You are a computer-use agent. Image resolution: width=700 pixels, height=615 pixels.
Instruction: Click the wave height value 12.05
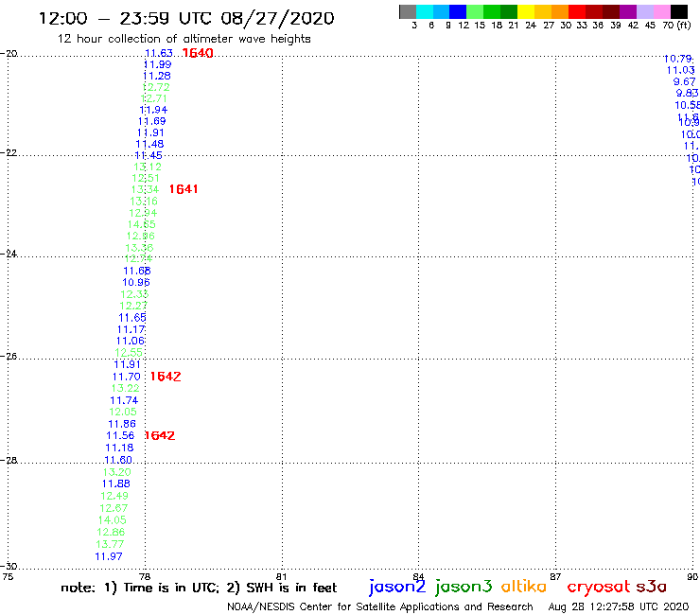tap(123, 413)
